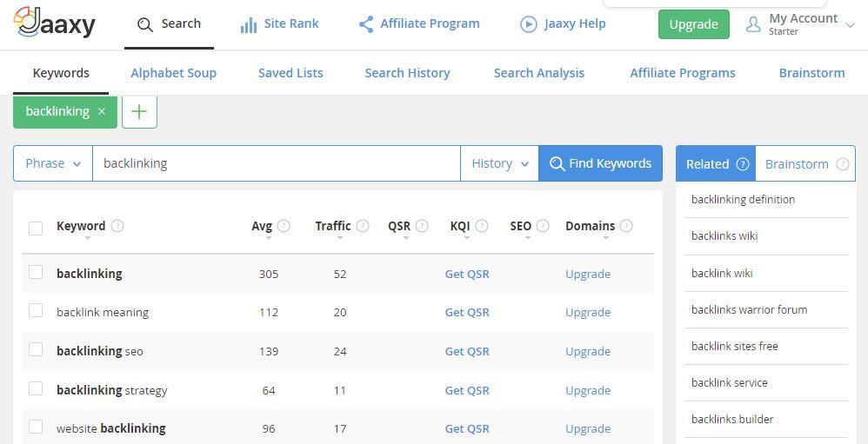The width and height of the screenshot is (868, 444).
Task: Switch to the Search Analysis tab
Action: (539, 73)
